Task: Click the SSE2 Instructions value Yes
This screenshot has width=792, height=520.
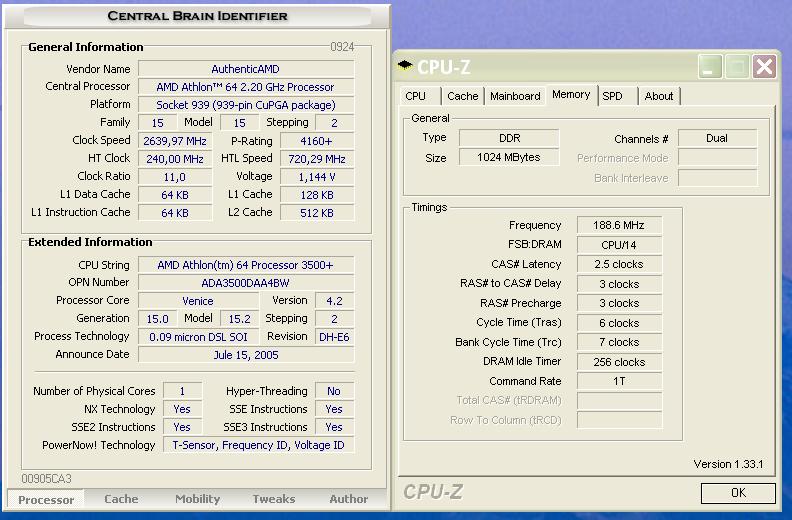Action: coord(182,427)
